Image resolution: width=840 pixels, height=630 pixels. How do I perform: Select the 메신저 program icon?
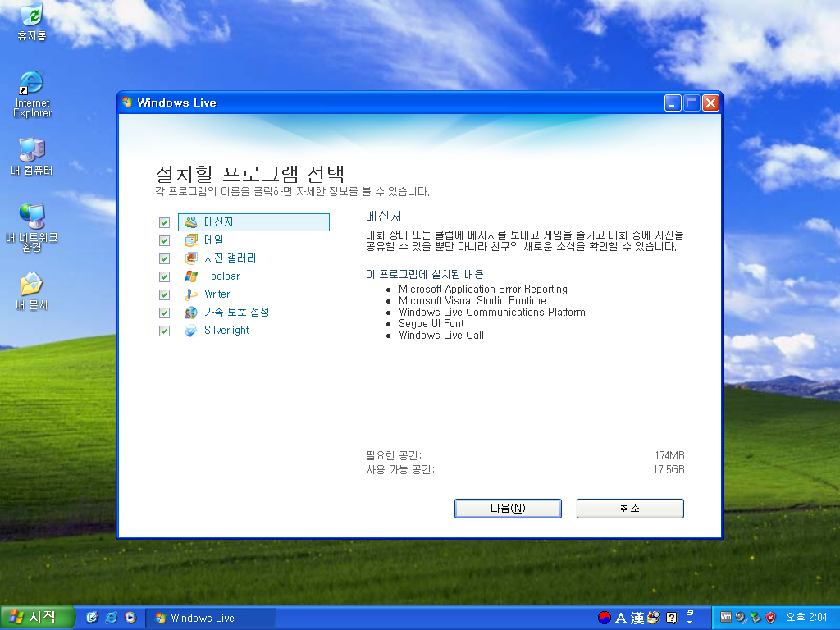(191, 222)
